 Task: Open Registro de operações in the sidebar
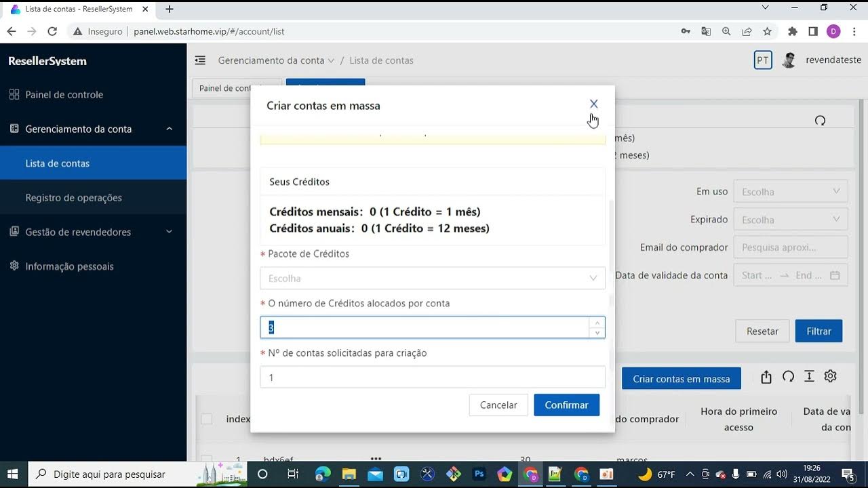click(73, 198)
